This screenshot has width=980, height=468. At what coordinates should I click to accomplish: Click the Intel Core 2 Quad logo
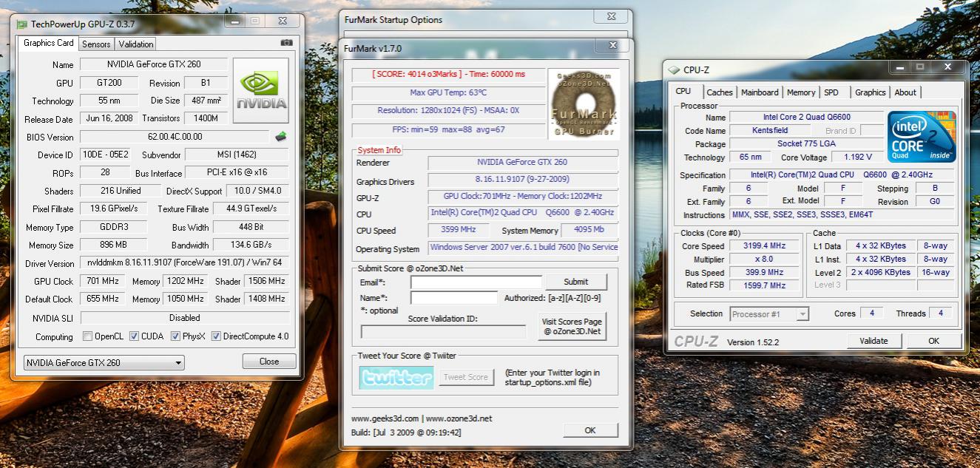[922, 137]
